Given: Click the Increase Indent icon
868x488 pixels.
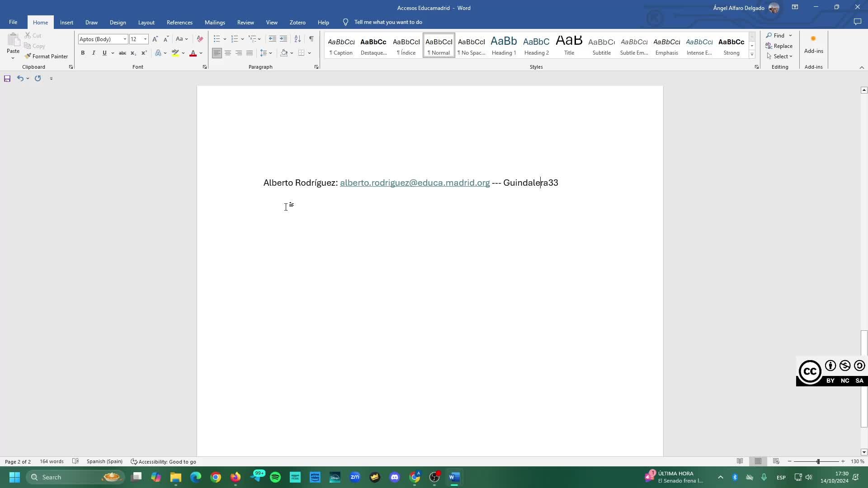Looking at the screenshot, I should 283,39.
